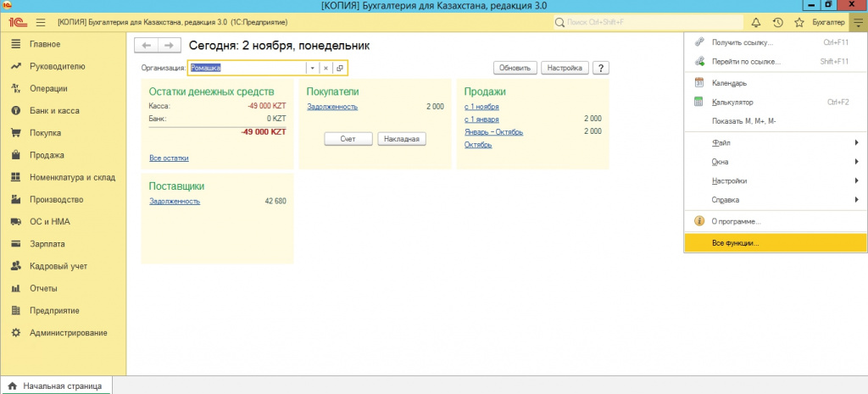The width and height of the screenshot is (868, 394).
Task: Clear the Организация field with the x button
Action: pos(326,68)
